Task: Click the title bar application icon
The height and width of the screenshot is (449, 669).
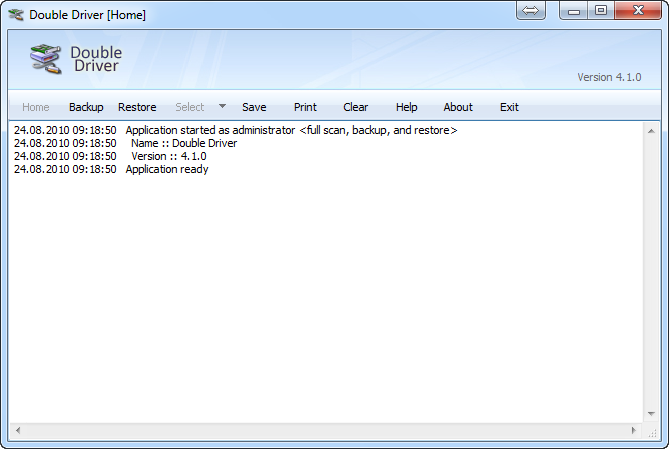Action: (x=16, y=15)
